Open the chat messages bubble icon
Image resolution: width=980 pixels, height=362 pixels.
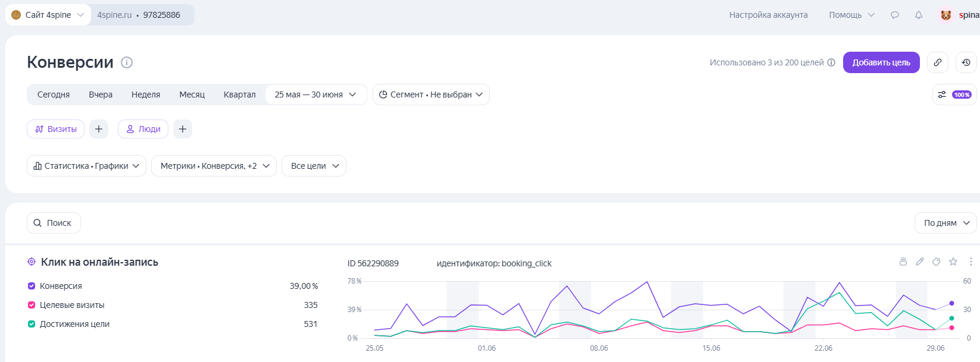point(895,15)
